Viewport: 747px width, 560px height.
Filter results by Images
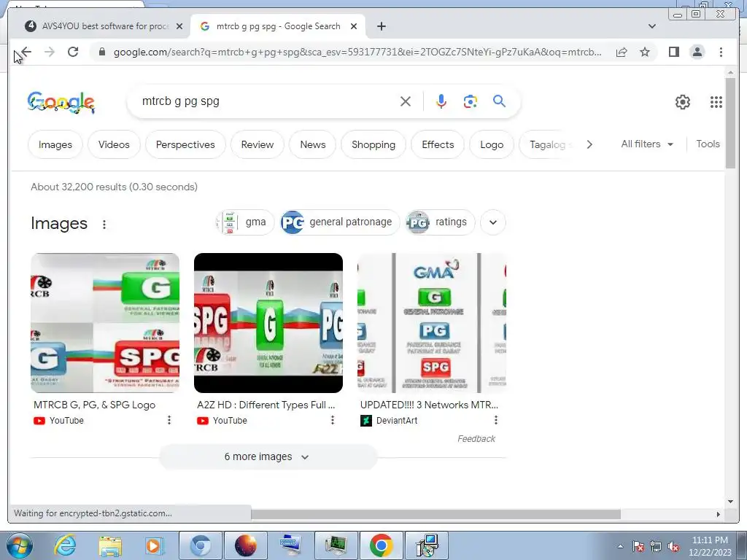[x=55, y=144]
